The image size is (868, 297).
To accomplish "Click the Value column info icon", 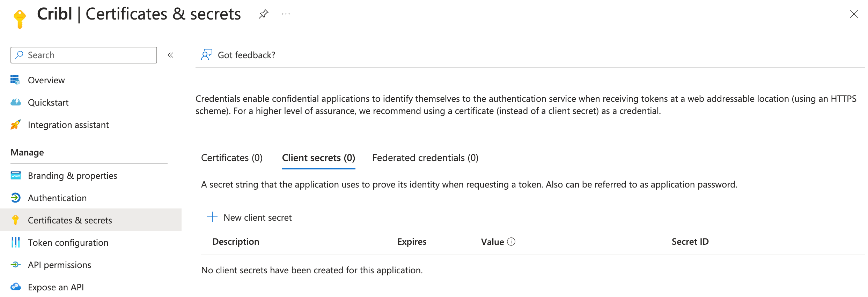I will [x=511, y=241].
